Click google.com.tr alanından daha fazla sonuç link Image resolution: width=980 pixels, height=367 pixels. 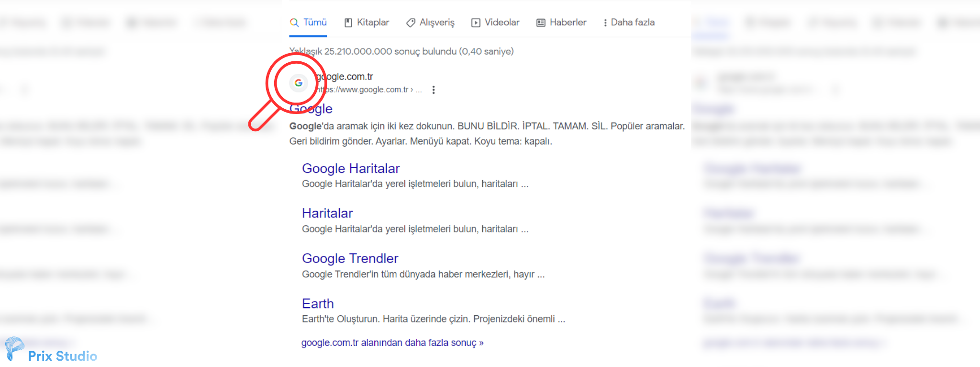pos(392,343)
